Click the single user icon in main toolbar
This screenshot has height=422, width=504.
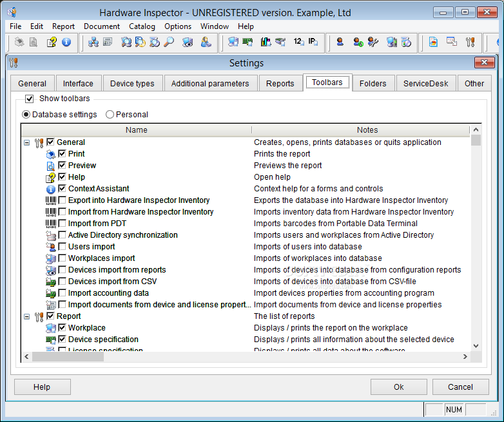coord(340,42)
